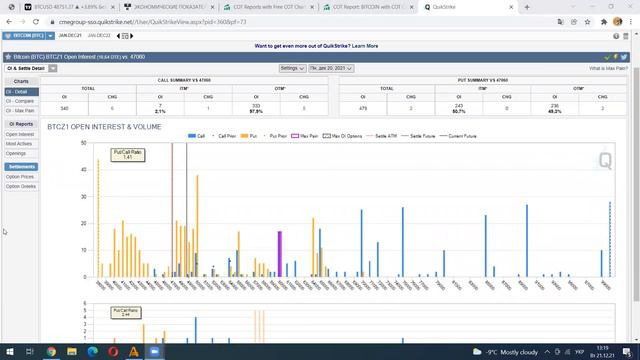640x360 pixels.
Task: Click the previous expiration left arrow
Action: (118, 36)
